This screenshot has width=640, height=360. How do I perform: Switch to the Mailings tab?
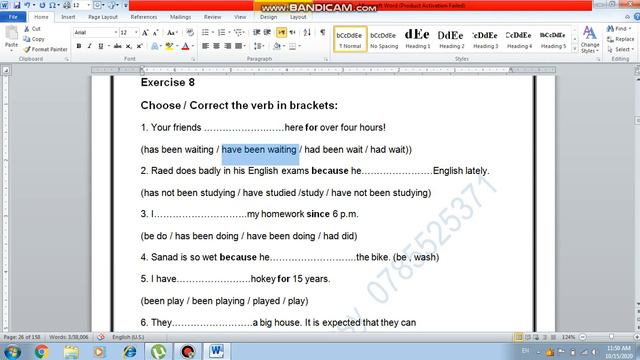[180, 17]
